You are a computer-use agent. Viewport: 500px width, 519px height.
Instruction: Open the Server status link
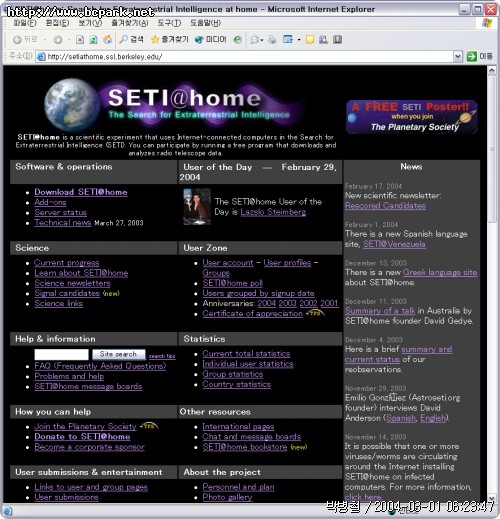tap(60, 212)
